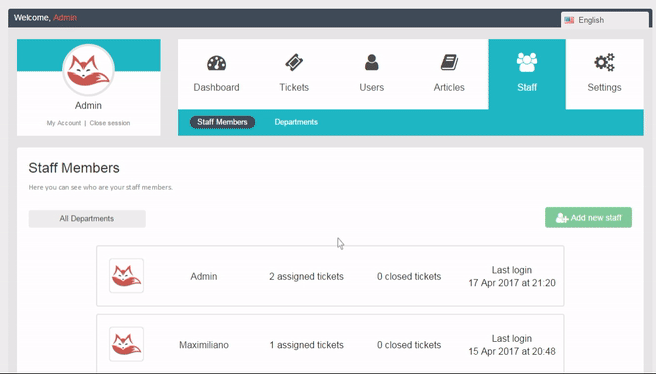Switch to the Staff Members subtab

[222, 122]
